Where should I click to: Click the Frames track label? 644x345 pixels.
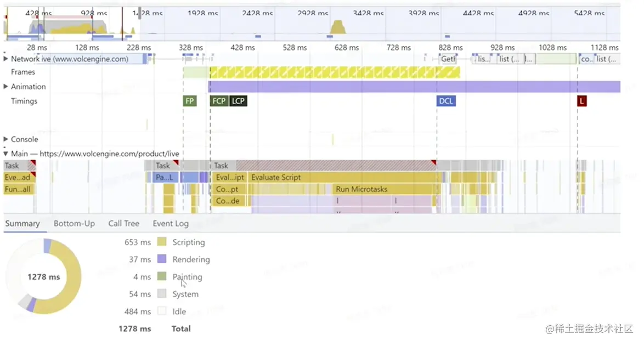coord(23,72)
